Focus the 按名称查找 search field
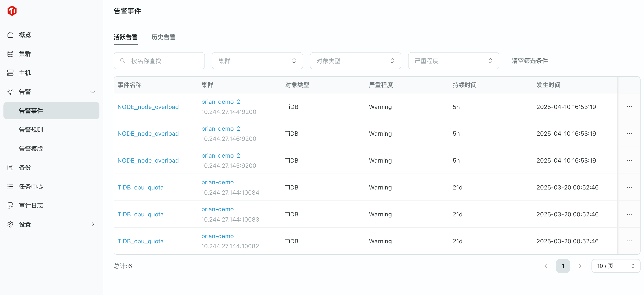 tap(159, 61)
